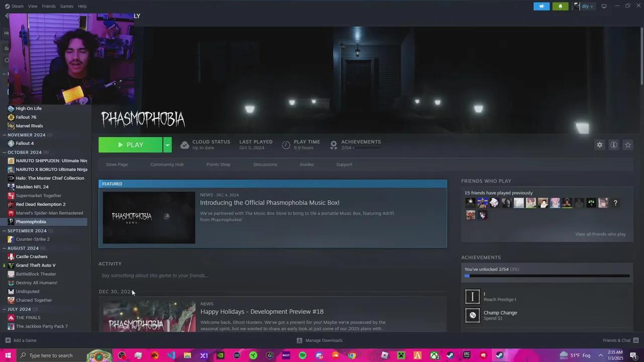644x362 pixels.
Task: Open the Discussions tab
Action: (x=265, y=164)
